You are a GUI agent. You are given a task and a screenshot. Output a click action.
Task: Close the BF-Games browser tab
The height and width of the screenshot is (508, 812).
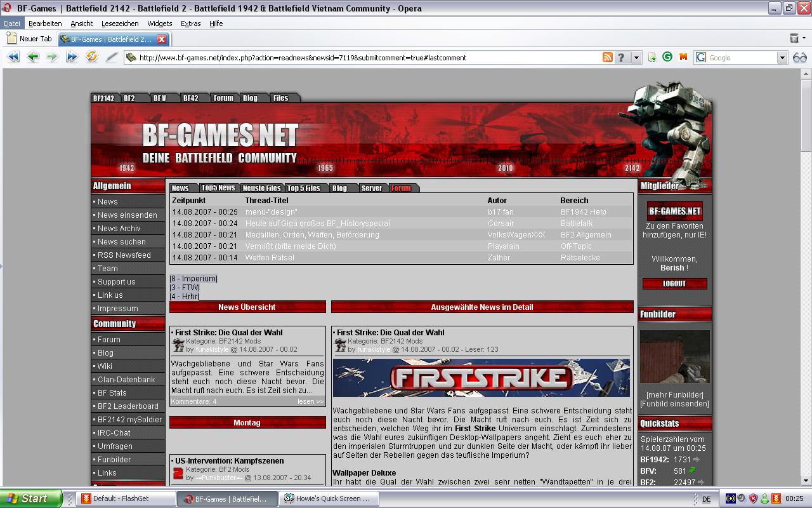[x=161, y=39]
